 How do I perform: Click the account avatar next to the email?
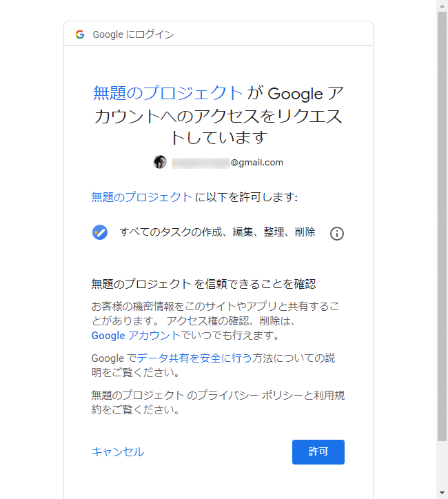pyautogui.click(x=160, y=162)
